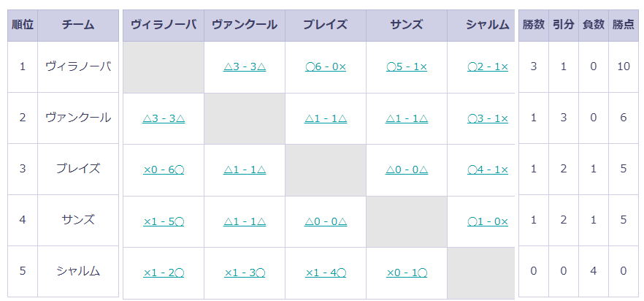Open ヴィラノーバ's 6-0 win over ブレイズ

(326, 66)
